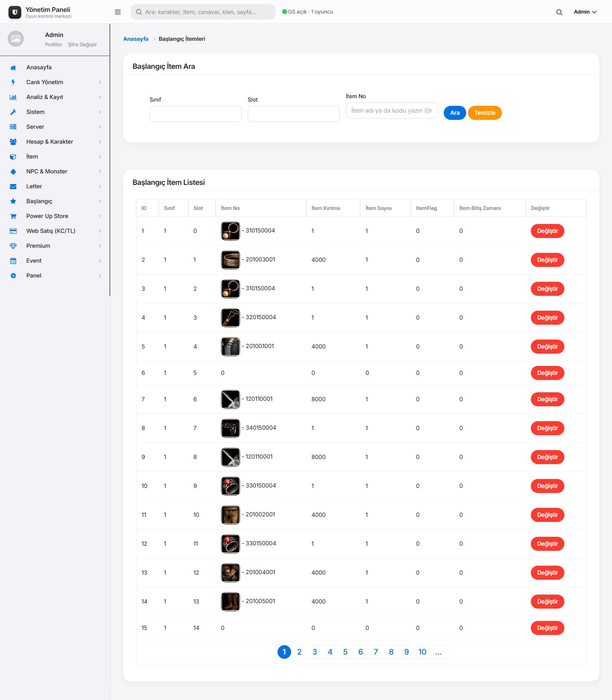This screenshot has width=612, height=700.
Task: Click the Panel gear icon
Action: click(x=13, y=276)
